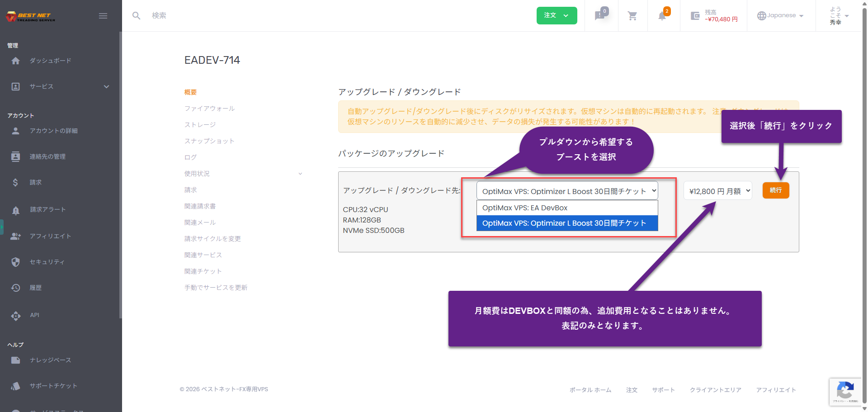Viewport: 868px width, 412px height.
Task: Click the API icon in sidebar
Action: [16, 315]
